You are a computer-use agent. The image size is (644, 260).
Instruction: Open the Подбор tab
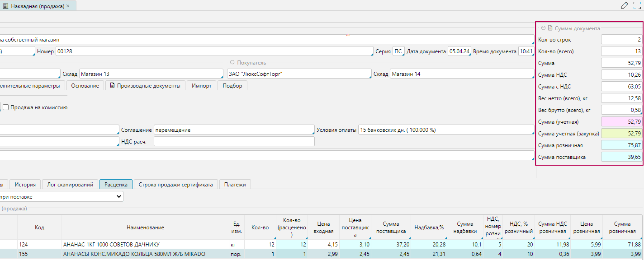(232, 85)
